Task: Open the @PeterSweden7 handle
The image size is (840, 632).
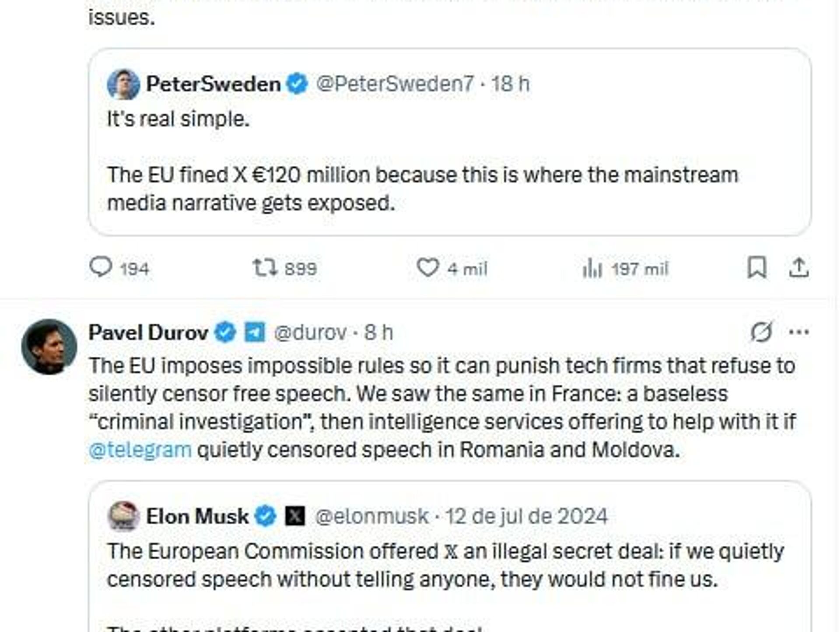Action: click(395, 84)
